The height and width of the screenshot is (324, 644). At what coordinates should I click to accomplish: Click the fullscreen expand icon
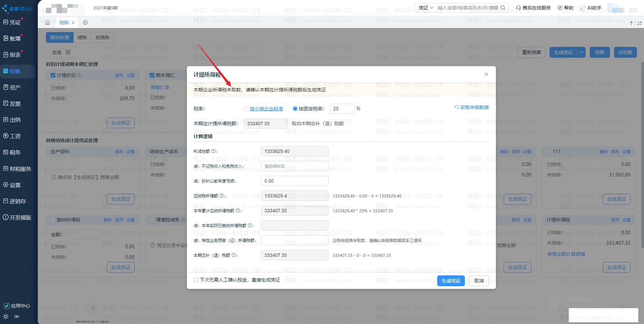click(x=639, y=23)
